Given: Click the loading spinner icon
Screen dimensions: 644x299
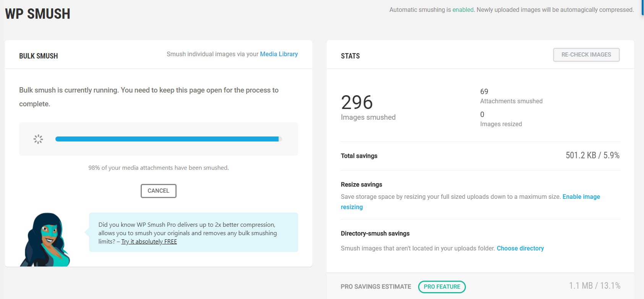Looking at the screenshot, I should pos(38,139).
